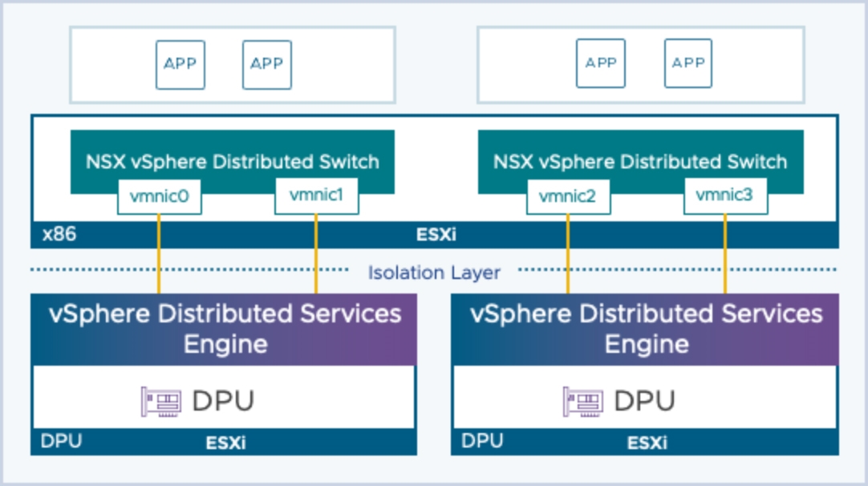Viewport: 868px width, 486px height.
Task: Select the second APP box in the left group
Action: [267, 65]
